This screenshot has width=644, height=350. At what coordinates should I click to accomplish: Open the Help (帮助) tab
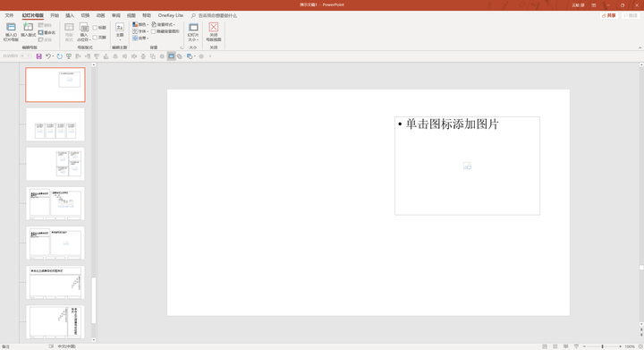147,15
